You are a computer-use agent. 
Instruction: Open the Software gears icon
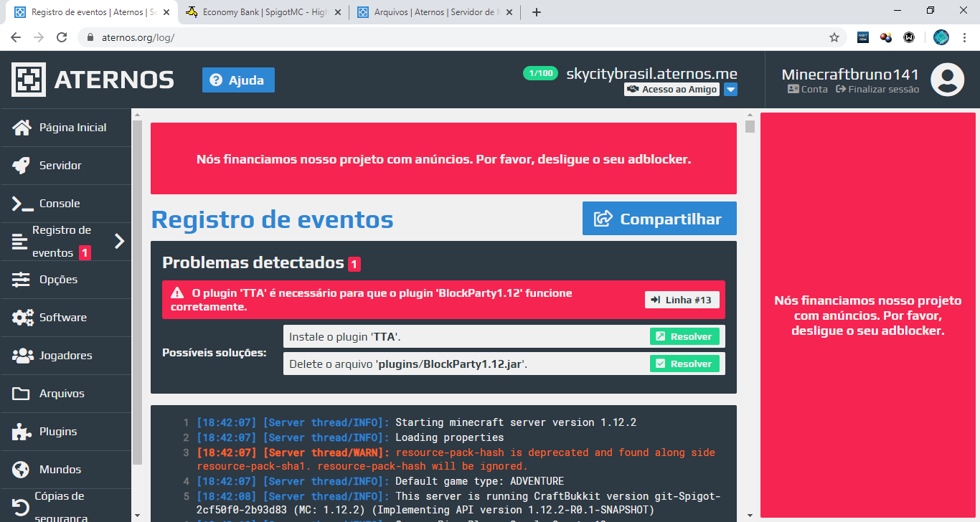point(23,318)
